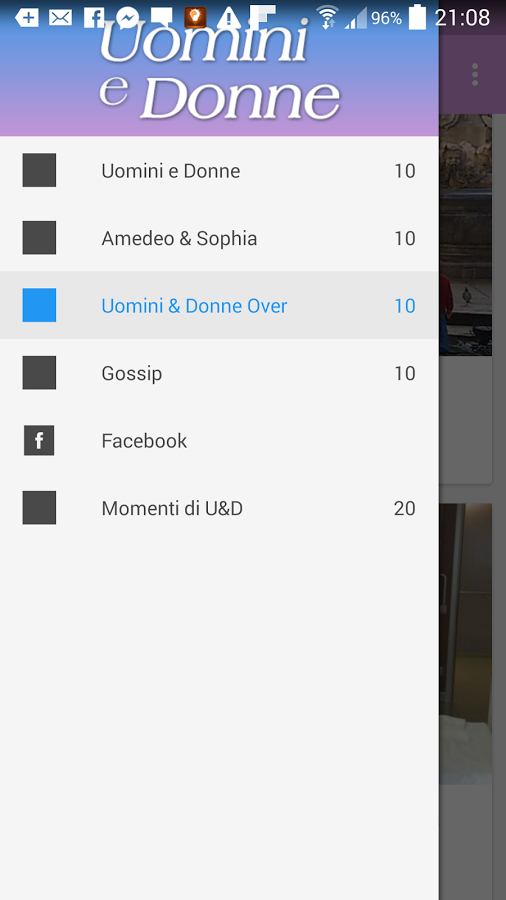Image resolution: width=506 pixels, height=900 pixels.
Task: Tap the gray square icon beside Uomini e Donne
Action: [x=39, y=170]
